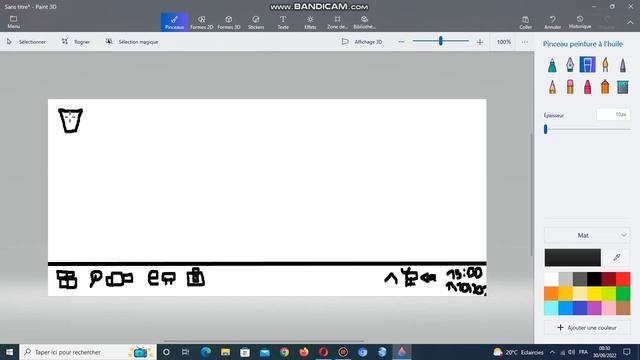The width and height of the screenshot is (640, 360).
Task: Click the canvas vertical scrollbar
Action: [531, 194]
